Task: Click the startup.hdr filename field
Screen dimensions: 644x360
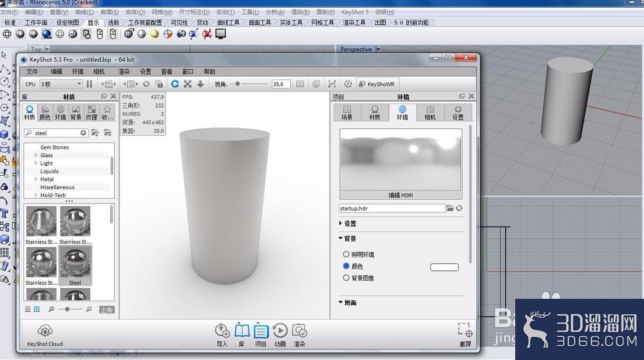Action: tap(392, 208)
